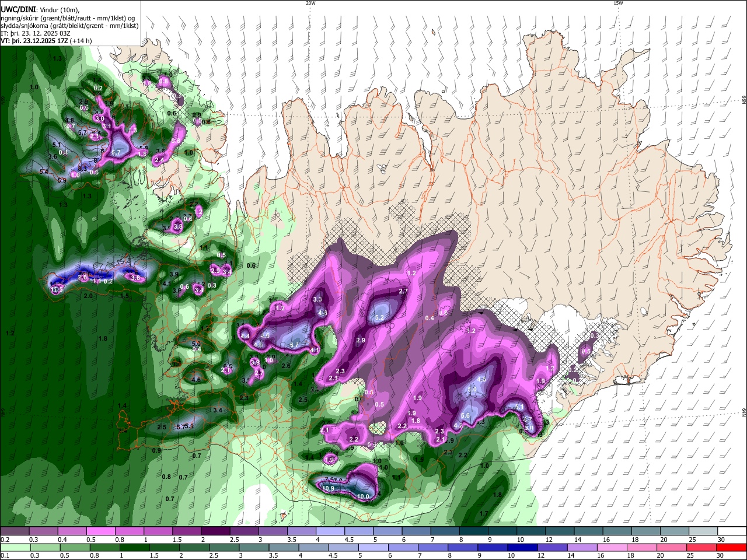Click the '4.4' snowfall value in the west
Screen dimensions: 747x560
(x=245, y=336)
